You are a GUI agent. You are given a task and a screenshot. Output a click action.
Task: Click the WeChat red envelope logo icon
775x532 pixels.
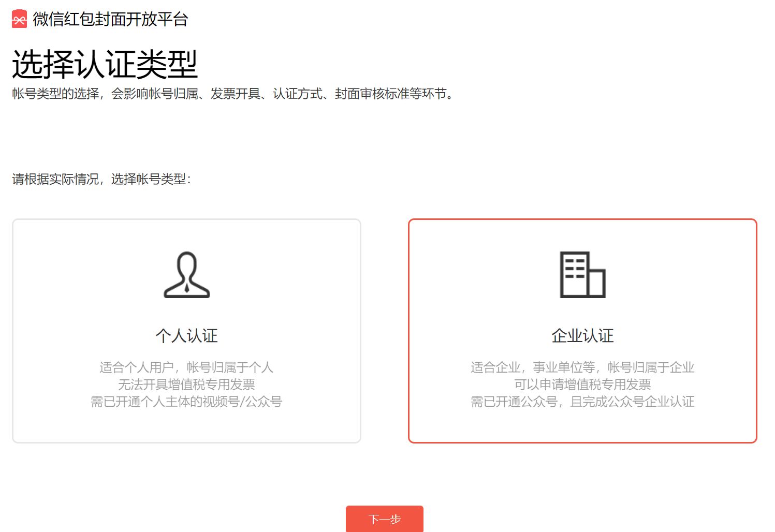[x=19, y=19]
